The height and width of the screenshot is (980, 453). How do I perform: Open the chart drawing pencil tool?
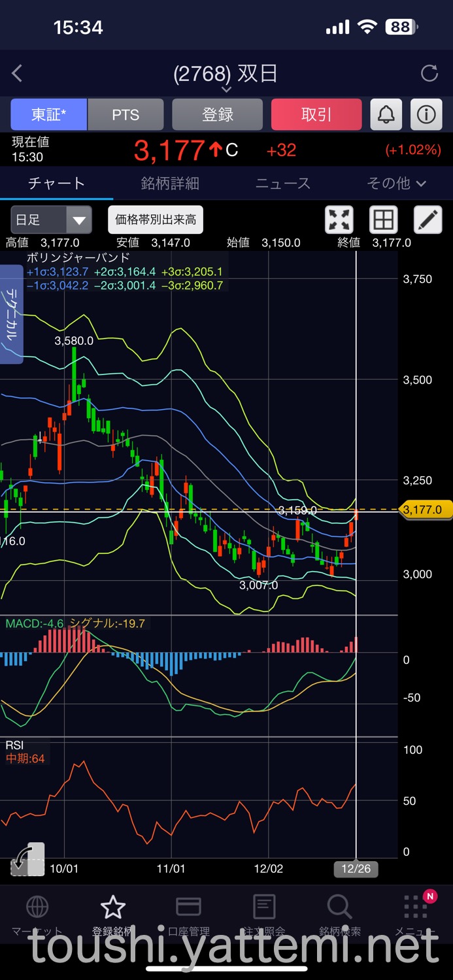click(x=428, y=220)
